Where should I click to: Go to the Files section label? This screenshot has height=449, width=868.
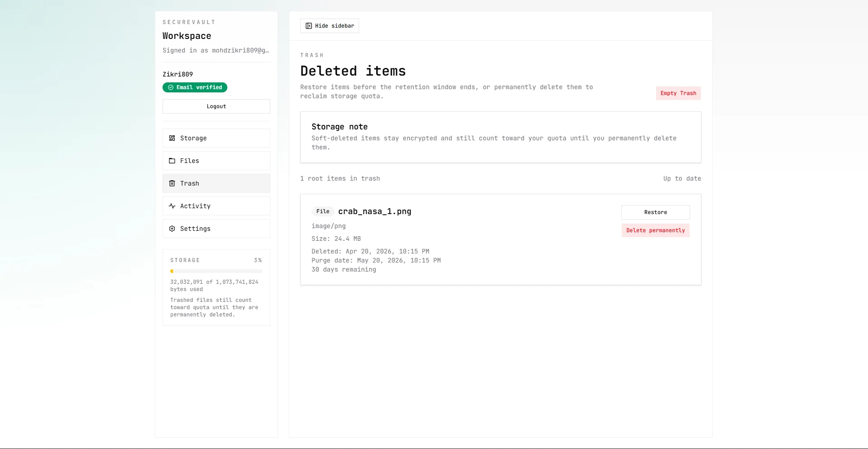click(190, 161)
